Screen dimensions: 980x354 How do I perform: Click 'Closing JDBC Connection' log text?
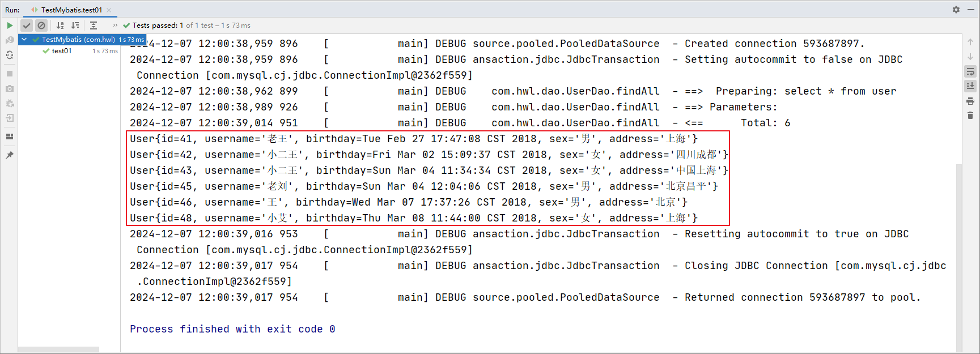pyautogui.click(x=756, y=266)
